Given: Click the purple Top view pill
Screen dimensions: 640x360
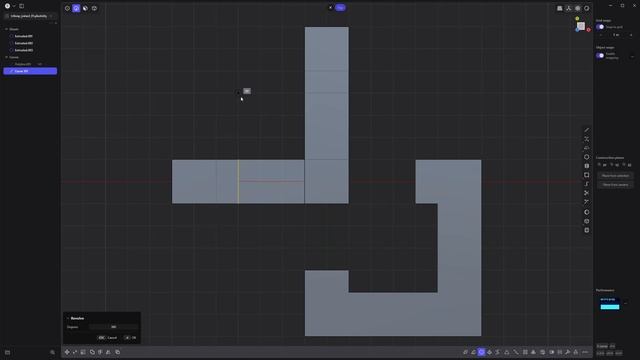Looking at the screenshot, I should (x=340, y=7).
